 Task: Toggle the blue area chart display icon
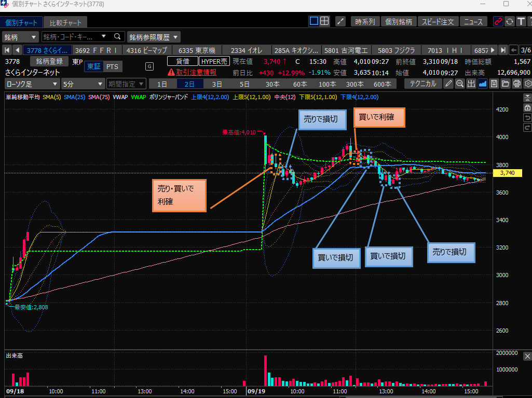click(483, 84)
